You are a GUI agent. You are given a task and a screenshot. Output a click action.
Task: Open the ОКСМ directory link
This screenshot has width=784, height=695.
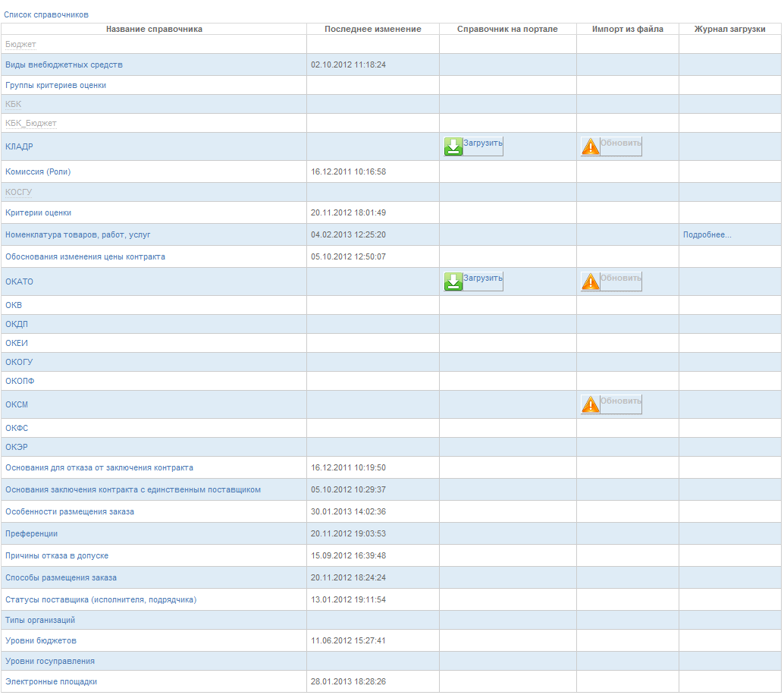coord(17,405)
